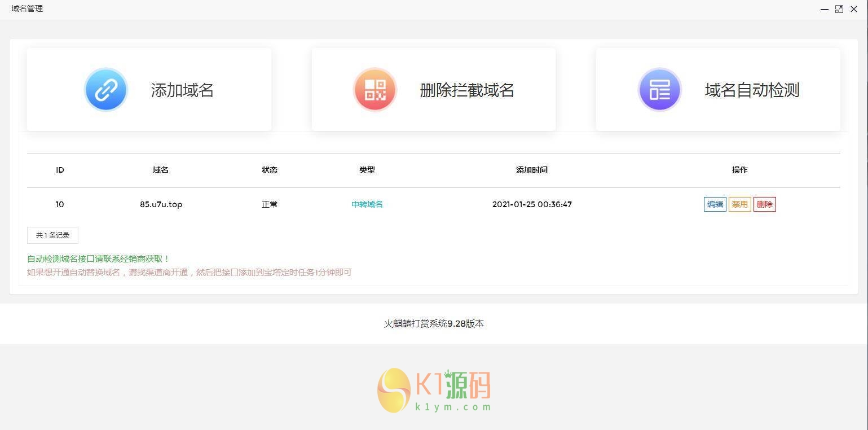The width and height of the screenshot is (868, 430).
Task: Click the 添加时间 column header
Action: pyautogui.click(x=531, y=170)
